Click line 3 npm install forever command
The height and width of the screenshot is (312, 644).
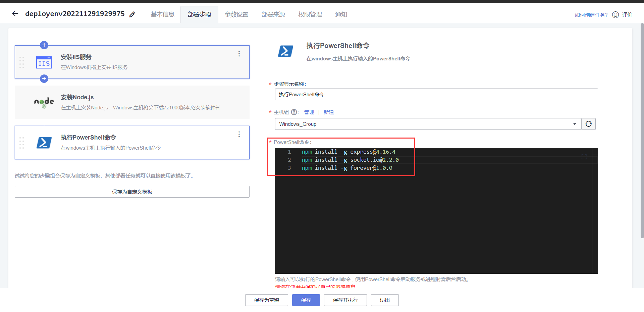point(347,168)
